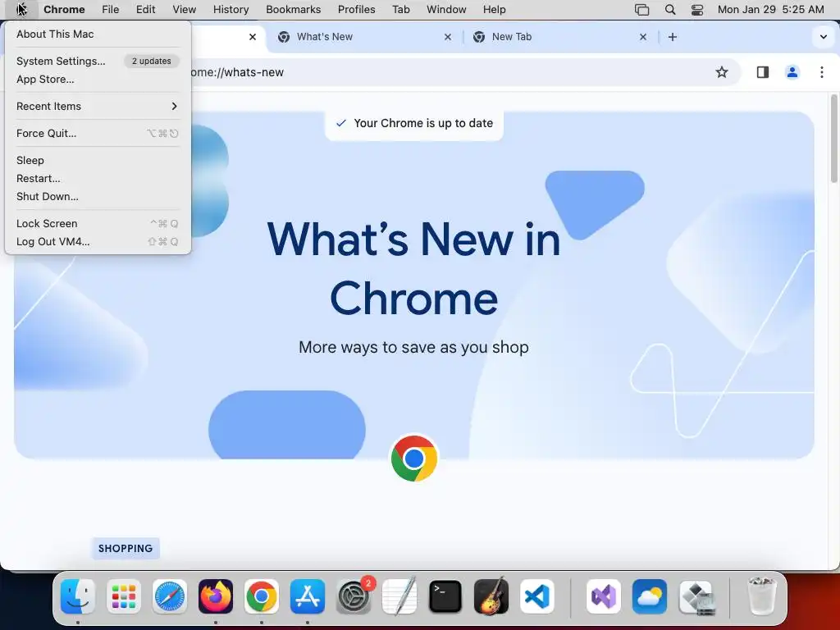Open Boot Camp Assistant in dock
840x630 pixels.
[x=696, y=596]
